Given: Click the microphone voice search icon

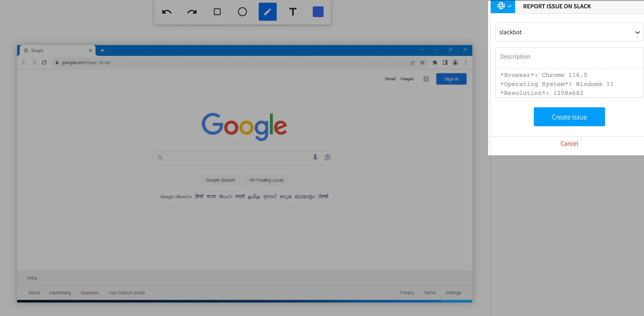Looking at the screenshot, I should tap(315, 157).
